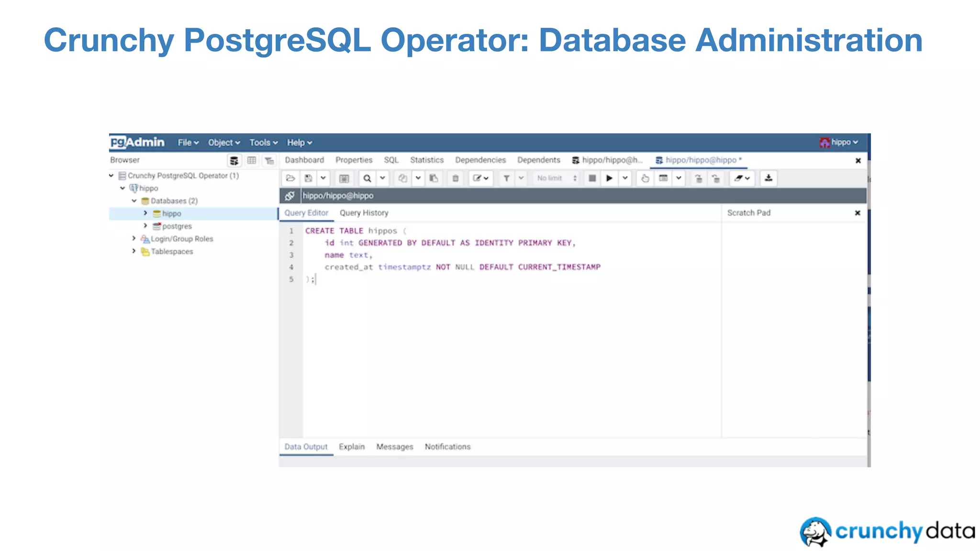Image resolution: width=980 pixels, height=551 pixels.
Task: Select the postgres database in tree
Action: point(177,226)
